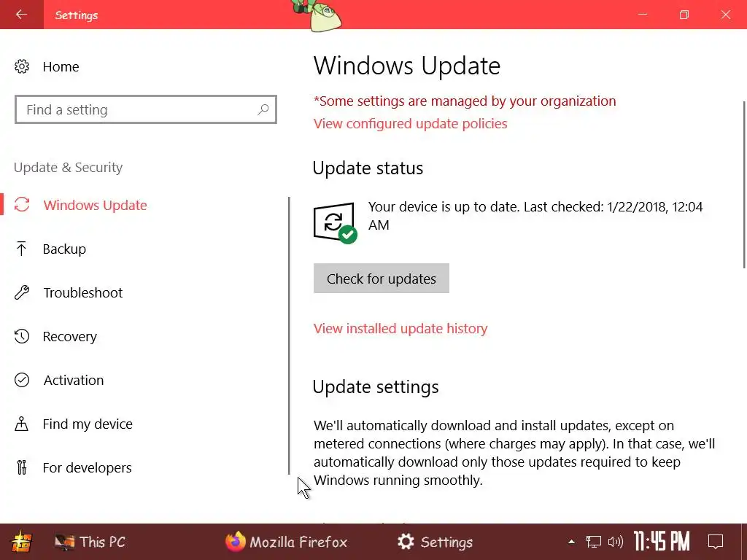This screenshot has height=560, width=747.
Task: Click the search magnifier icon
Action: (263, 110)
